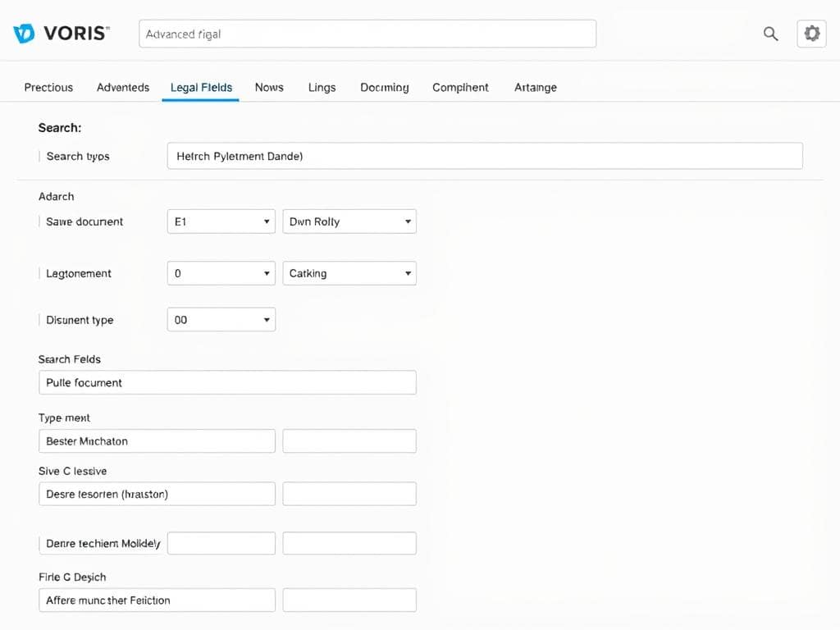Open the '0' dropdown next to Lagtonement
The image size is (840, 630).
coord(221,273)
